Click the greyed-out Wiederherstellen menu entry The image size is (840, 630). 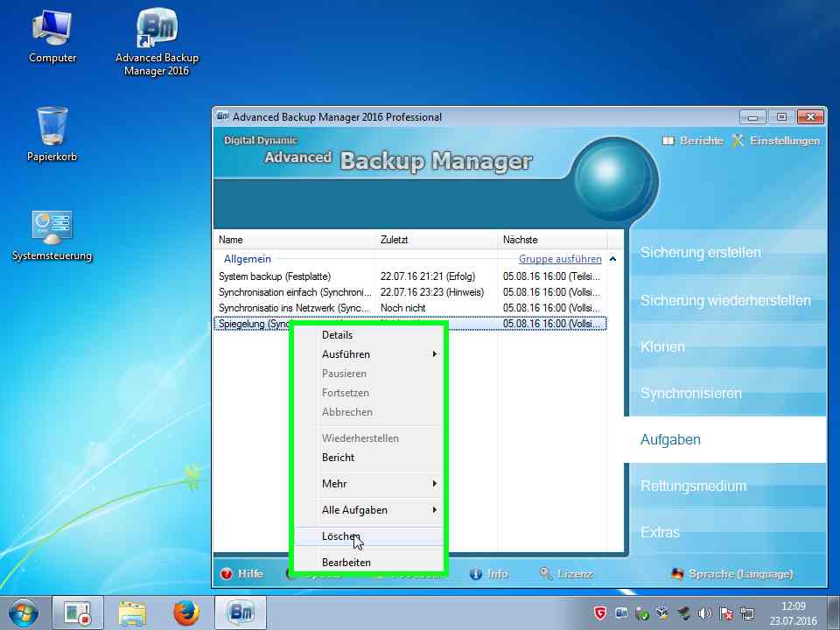point(368,438)
